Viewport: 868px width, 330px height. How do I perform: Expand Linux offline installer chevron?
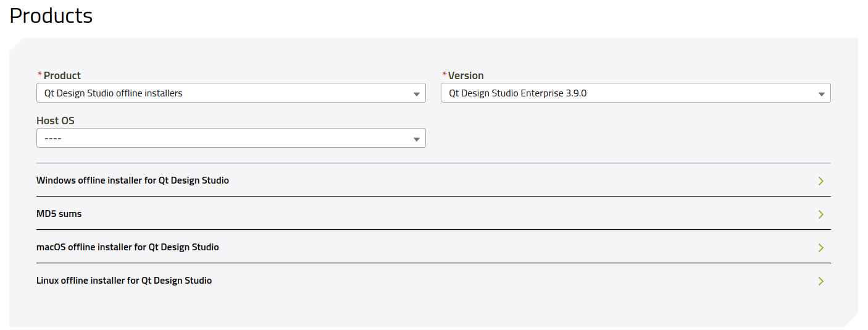[820, 281]
